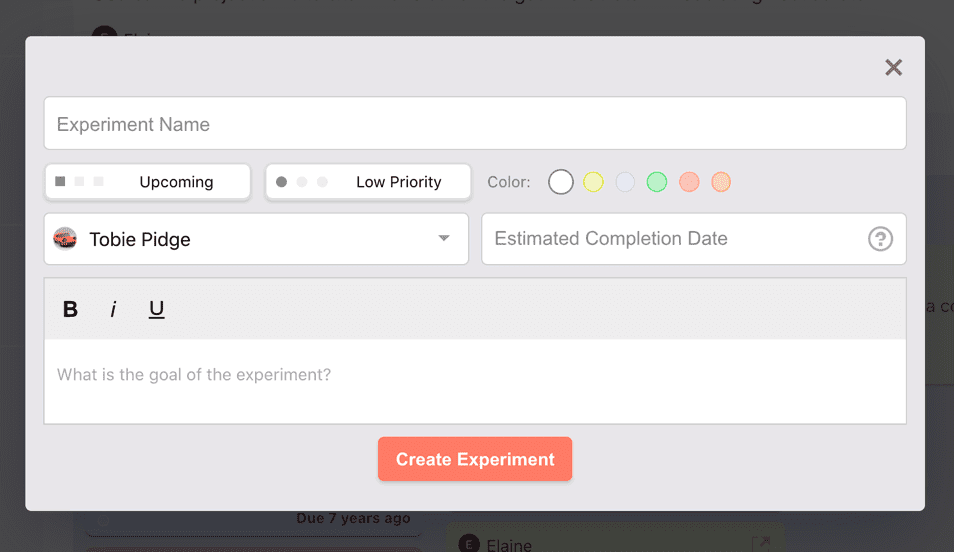
Task: Click Elaine's avatar behind the dialog
Action: click(x=469, y=543)
